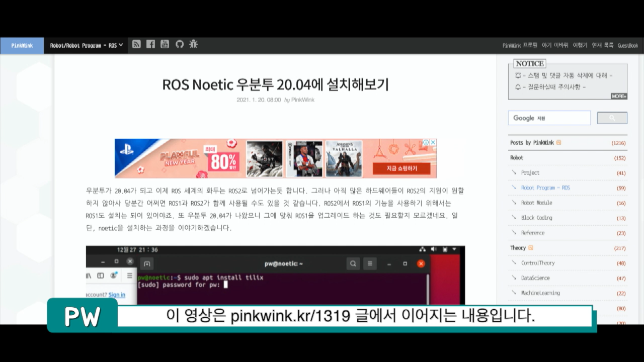Click the bell icon beside the question notice
This screenshot has height=362, width=644.
518,86
